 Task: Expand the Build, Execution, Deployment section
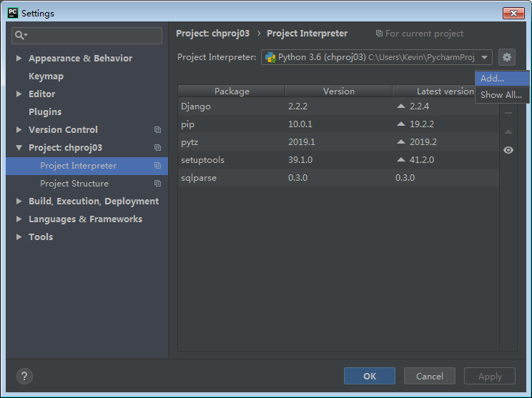point(19,202)
